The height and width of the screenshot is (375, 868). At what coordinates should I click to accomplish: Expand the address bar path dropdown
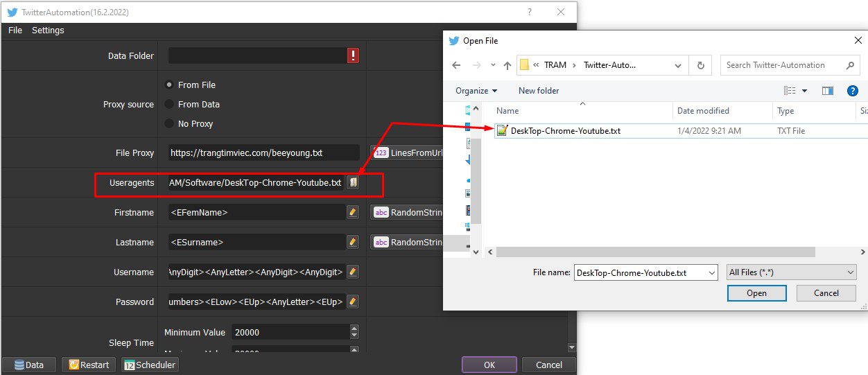[x=678, y=65]
